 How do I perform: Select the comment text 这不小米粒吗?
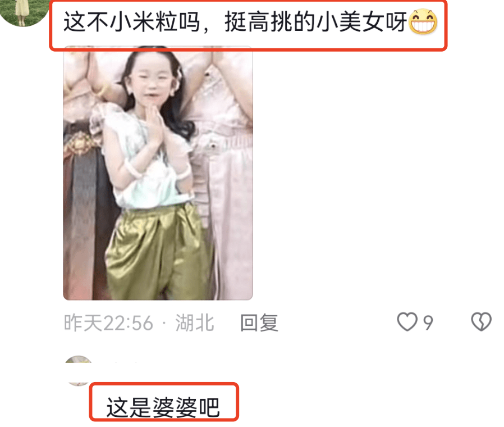pyautogui.click(x=131, y=22)
